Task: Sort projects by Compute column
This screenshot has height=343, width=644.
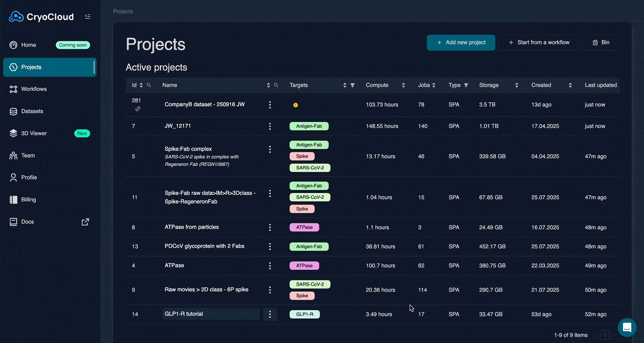Action: coord(403,85)
